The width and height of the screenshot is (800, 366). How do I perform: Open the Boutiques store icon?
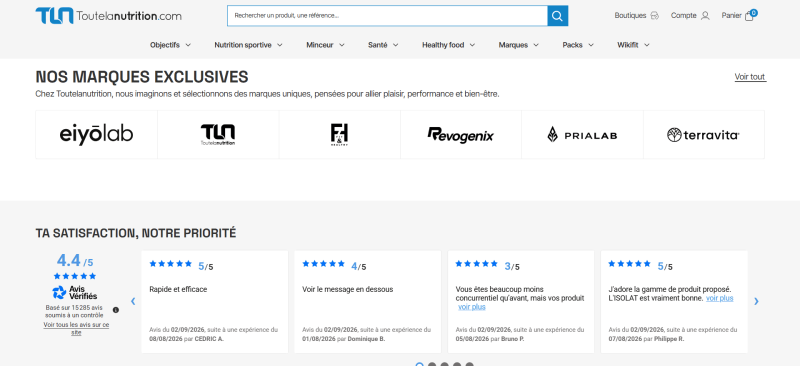pyautogui.click(x=655, y=16)
